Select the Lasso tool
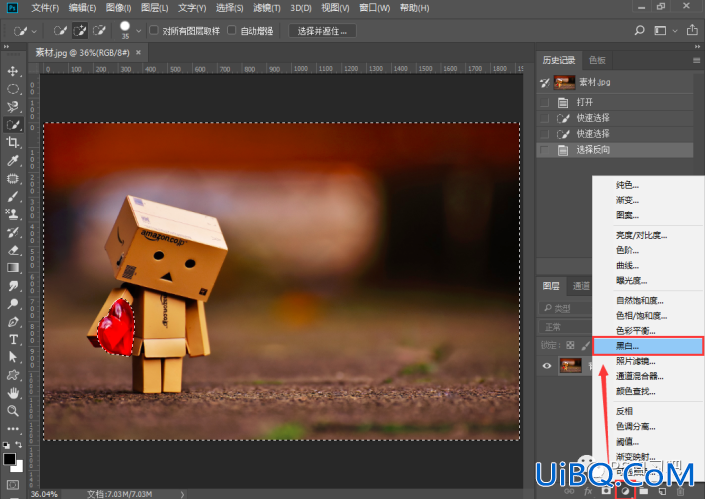The width and height of the screenshot is (705, 499). click(13, 107)
